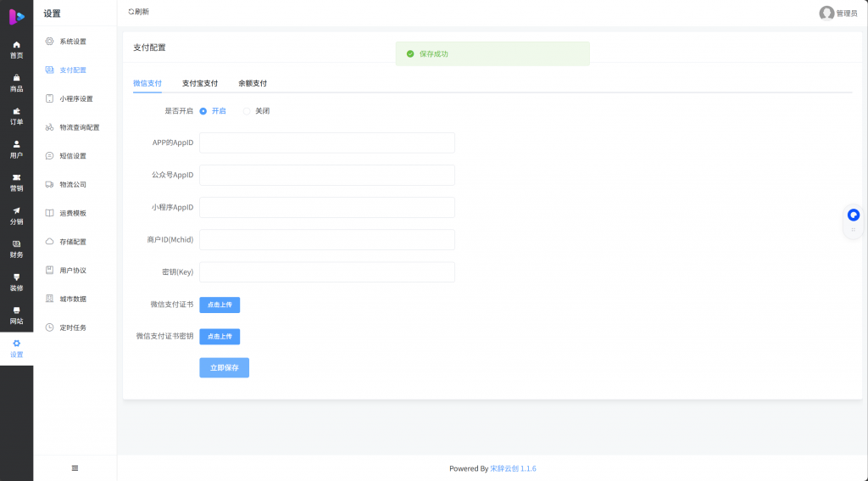Open the 首页 home icon in sidebar
This screenshot has width=868, height=481.
click(x=16, y=45)
